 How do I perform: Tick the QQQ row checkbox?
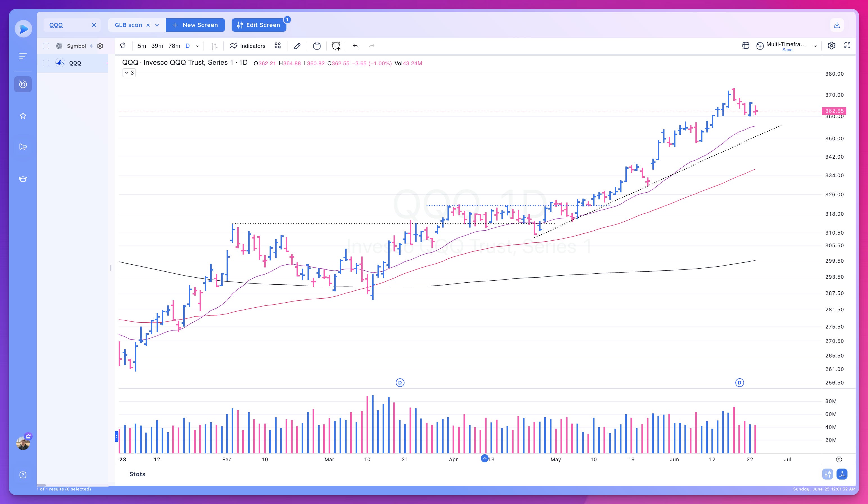coord(46,63)
